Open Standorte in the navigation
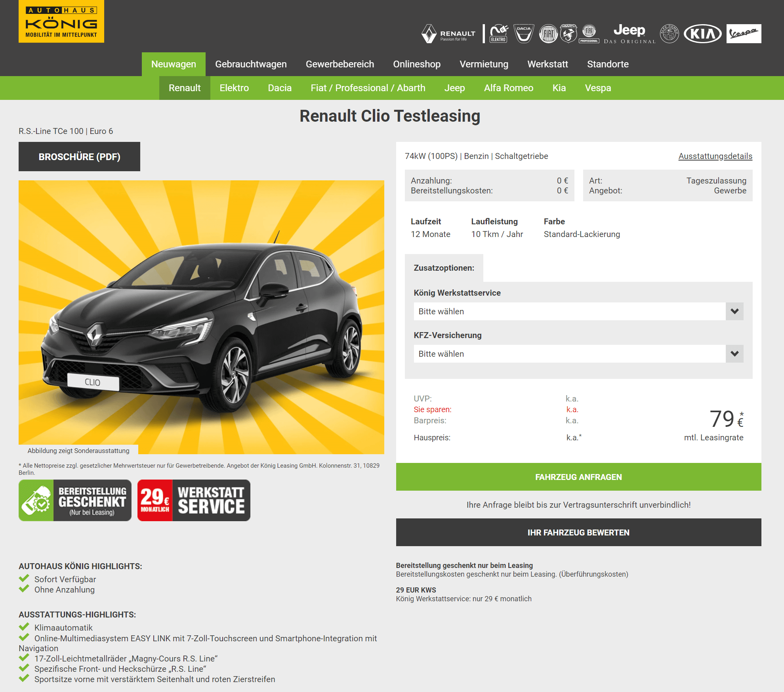Screen dimensions: 784x692 608,64
